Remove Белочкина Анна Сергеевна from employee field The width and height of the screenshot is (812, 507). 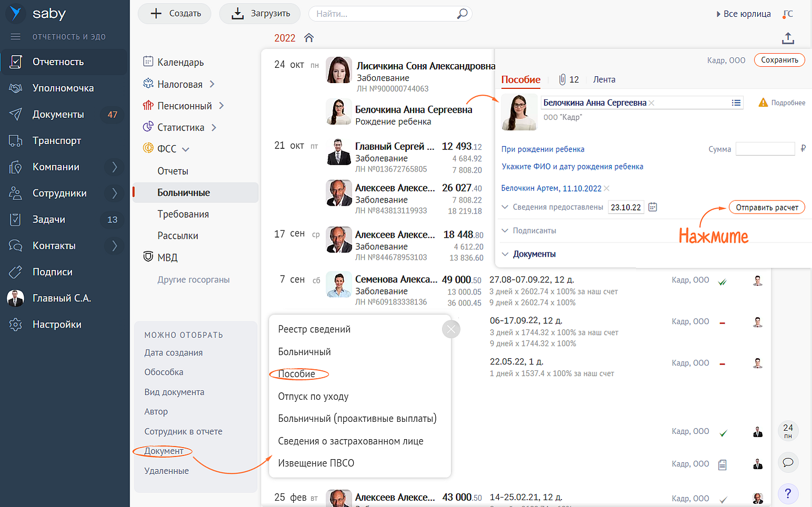pyautogui.click(x=651, y=103)
